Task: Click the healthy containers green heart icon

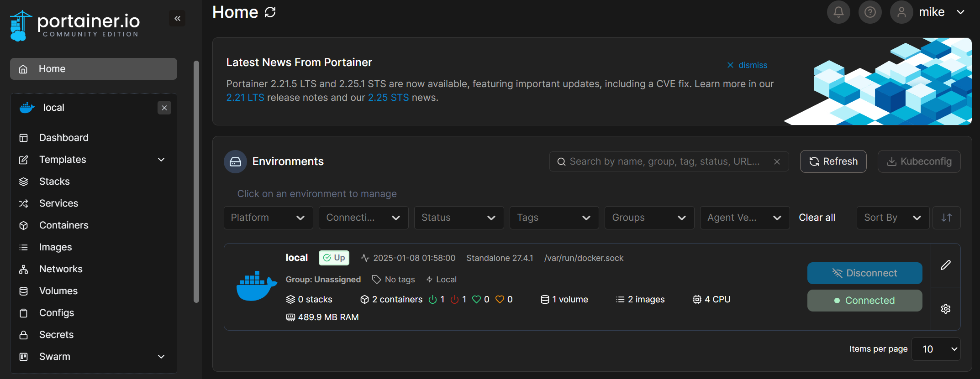Action: point(476,300)
